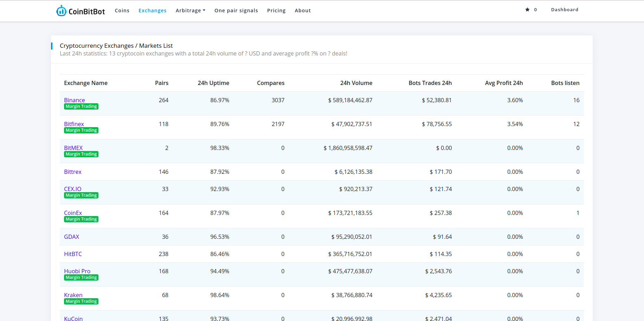The height and width of the screenshot is (321, 644).
Task: Open the About page
Action: 302,11
